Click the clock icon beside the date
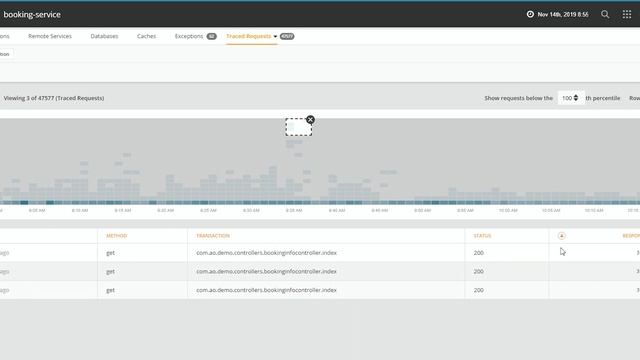The width and height of the screenshot is (640, 360). 530,14
